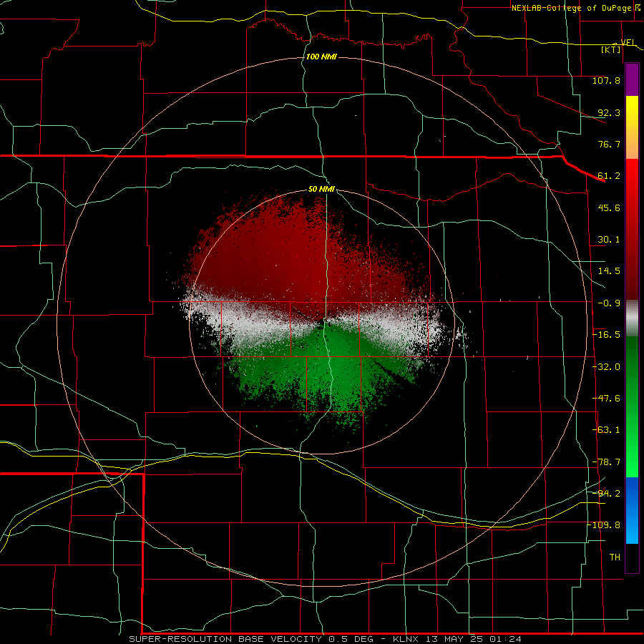The width and height of the screenshot is (644, 644).
Task: Click the 76.7 velocity scale value
Action: click(609, 144)
